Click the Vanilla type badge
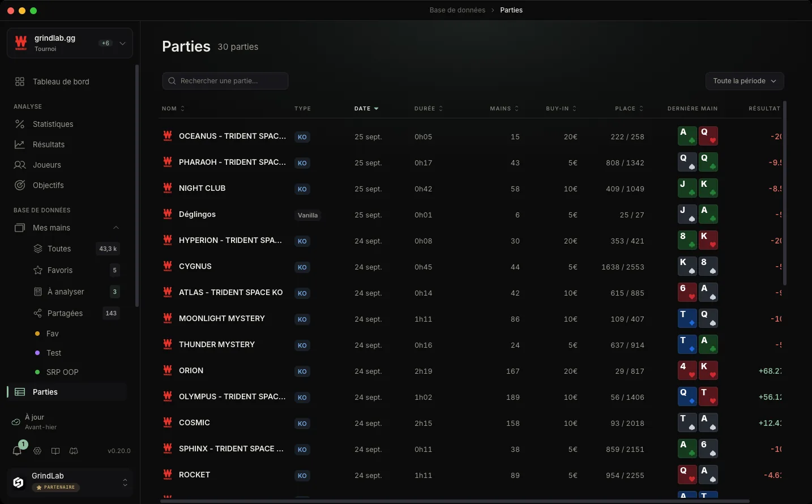The width and height of the screenshot is (812, 504). coord(308,215)
